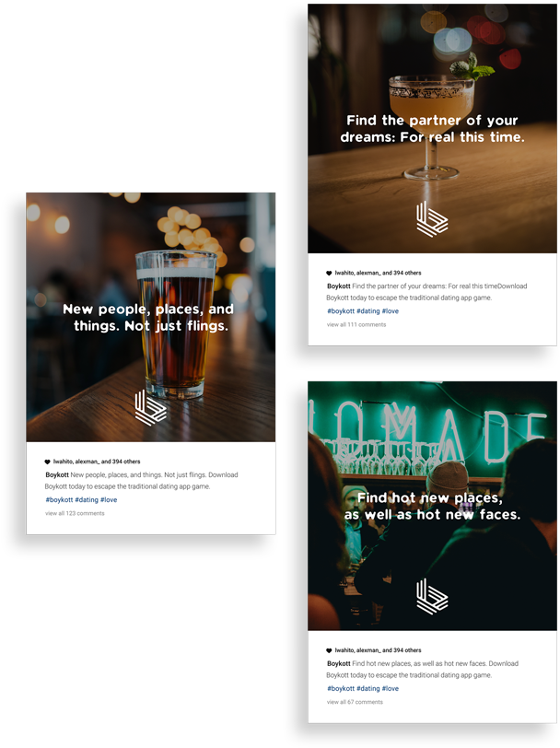Click the Boykott logo on the neon bar image
This screenshot has width=560, height=748.
[x=432, y=597]
